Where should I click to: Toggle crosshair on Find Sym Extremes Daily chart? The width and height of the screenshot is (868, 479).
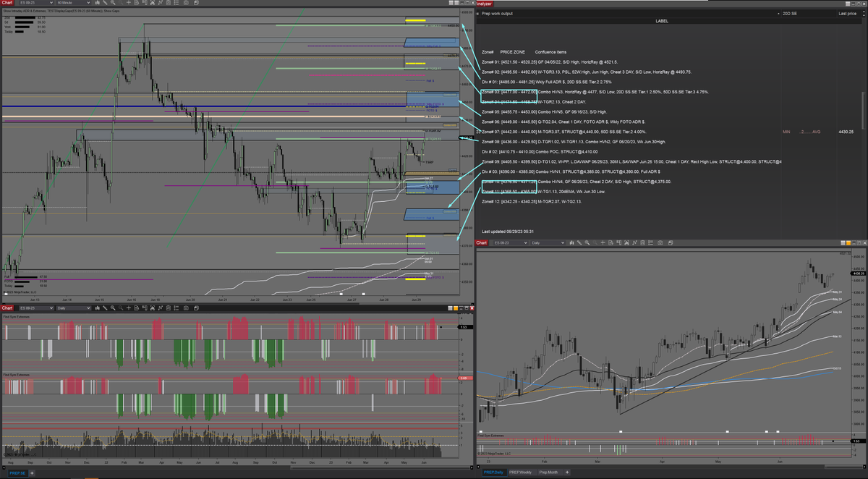[x=129, y=308]
